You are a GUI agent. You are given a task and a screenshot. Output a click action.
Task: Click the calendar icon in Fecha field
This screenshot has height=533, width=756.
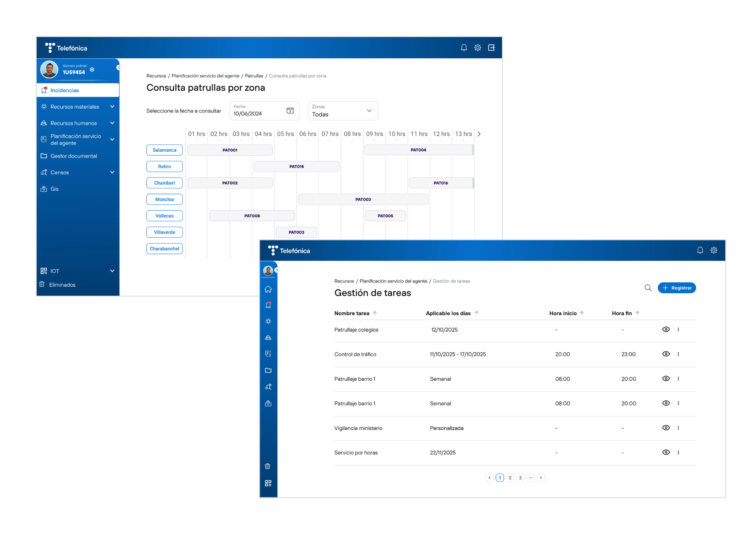[x=290, y=110]
